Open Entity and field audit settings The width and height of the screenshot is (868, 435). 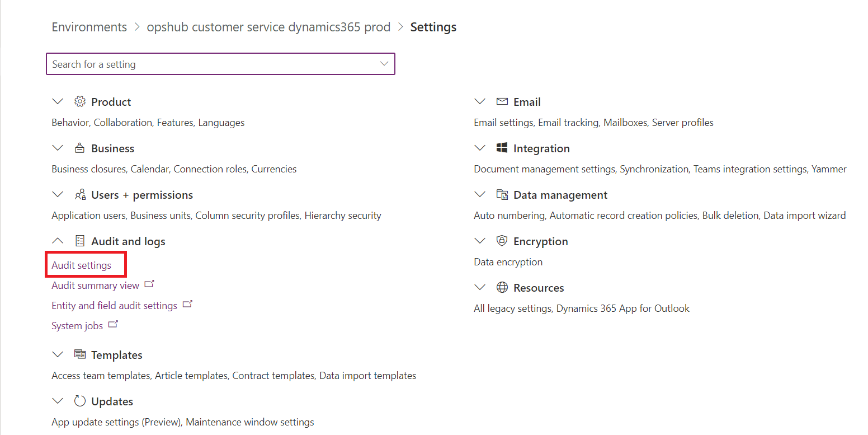(x=114, y=306)
